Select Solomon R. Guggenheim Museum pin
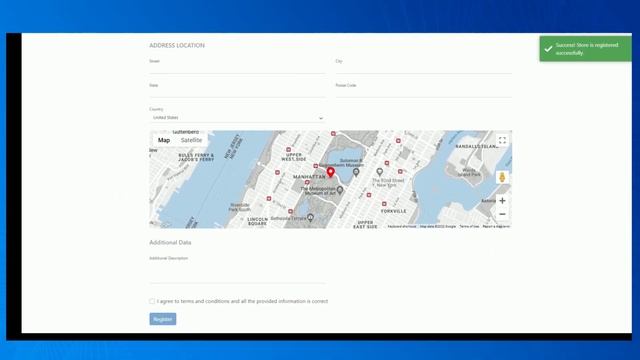This screenshot has width=640, height=360. click(356, 172)
